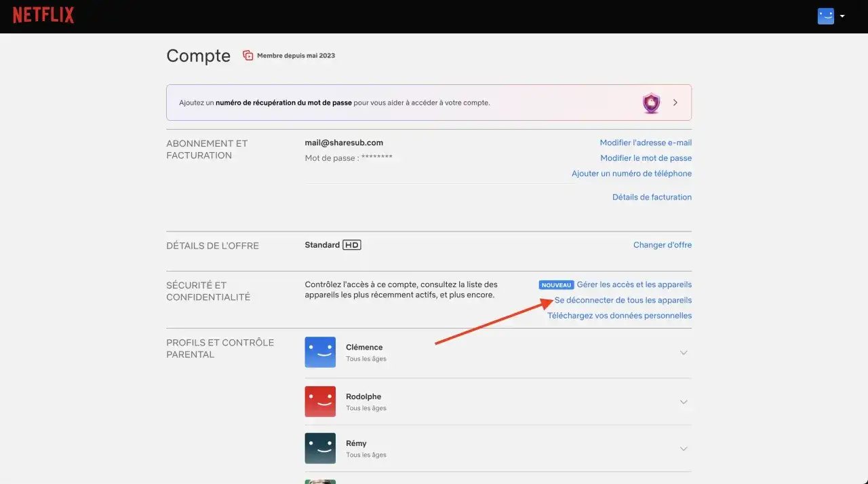Open Modifier le mot de passe
This screenshot has width=868, height=484.
[x=646, y=158]
